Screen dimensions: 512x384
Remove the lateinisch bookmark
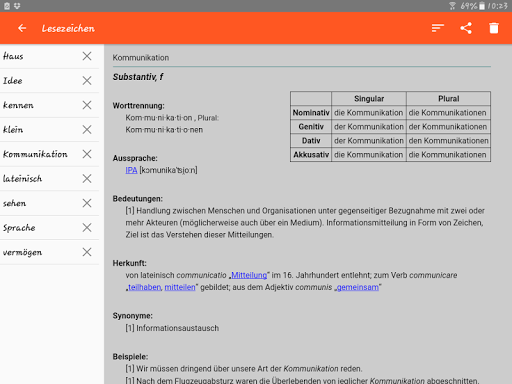click(87, 179)
